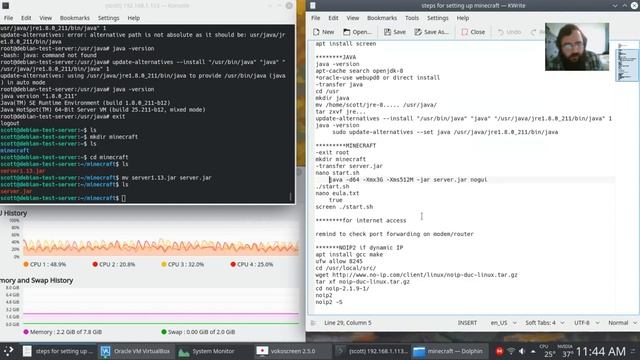640x360 pixels.
Task: Open the Konsole Edit menu
Action: tap(26, 18)
